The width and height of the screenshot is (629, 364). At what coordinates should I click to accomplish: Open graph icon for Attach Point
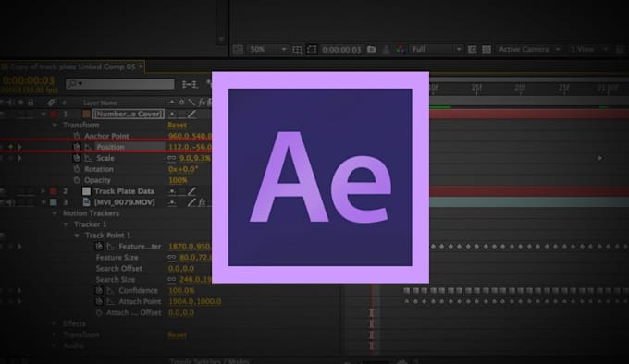[x=110, y=301]
